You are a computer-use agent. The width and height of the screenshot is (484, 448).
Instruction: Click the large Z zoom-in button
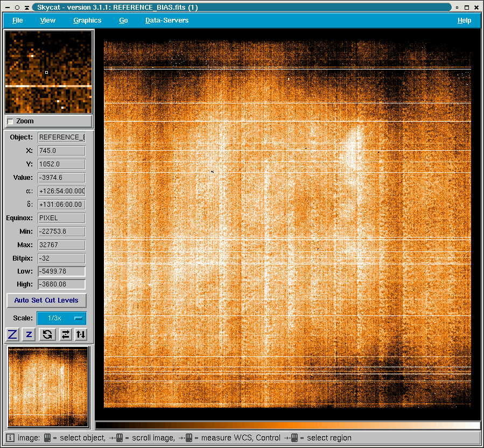(12, 334)
